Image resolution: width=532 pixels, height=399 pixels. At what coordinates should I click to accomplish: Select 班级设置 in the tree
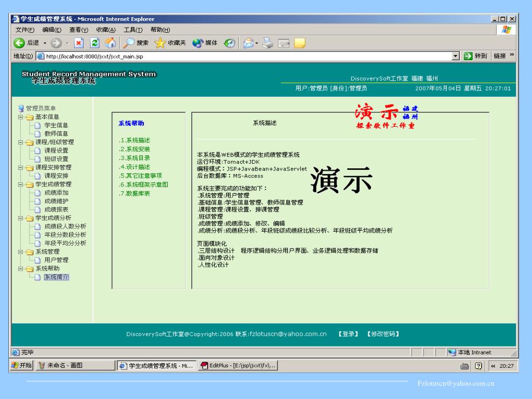click(56, 159)
